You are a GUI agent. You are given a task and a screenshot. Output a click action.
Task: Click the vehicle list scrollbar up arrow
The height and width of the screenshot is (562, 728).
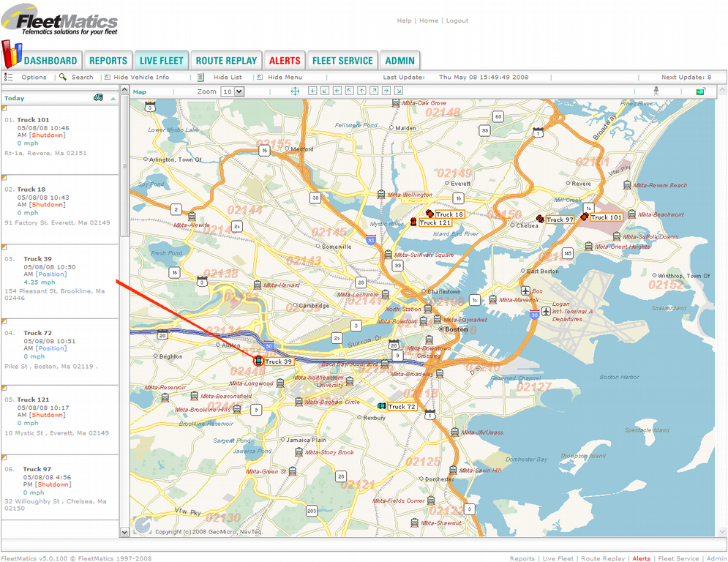(x=124, y=89)
